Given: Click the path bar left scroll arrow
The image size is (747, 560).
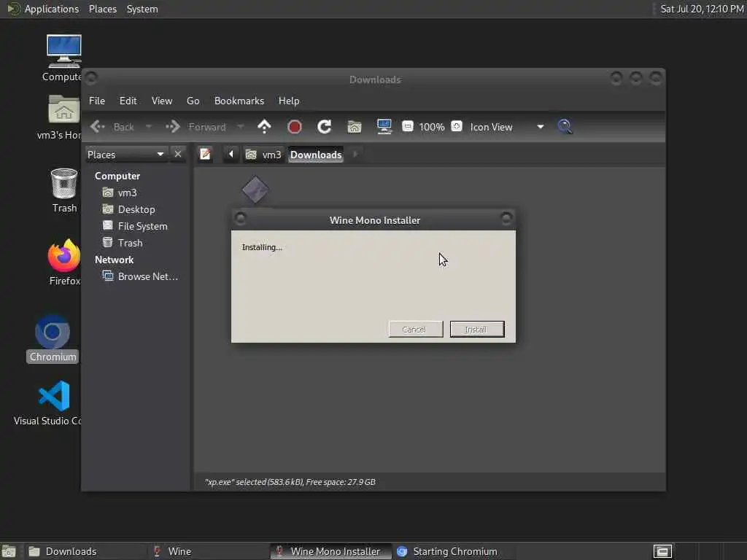Looking at the screenshot, I should coord(231,155).
